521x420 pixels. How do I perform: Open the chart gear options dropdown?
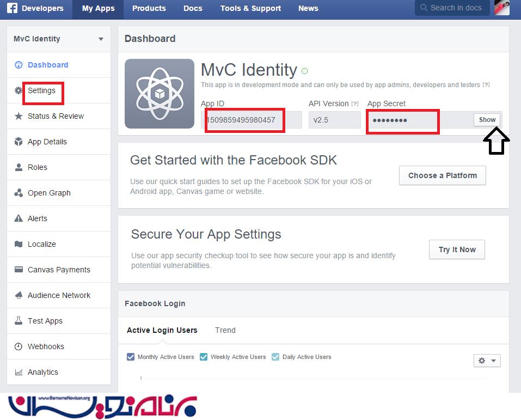tap(487, 361)
